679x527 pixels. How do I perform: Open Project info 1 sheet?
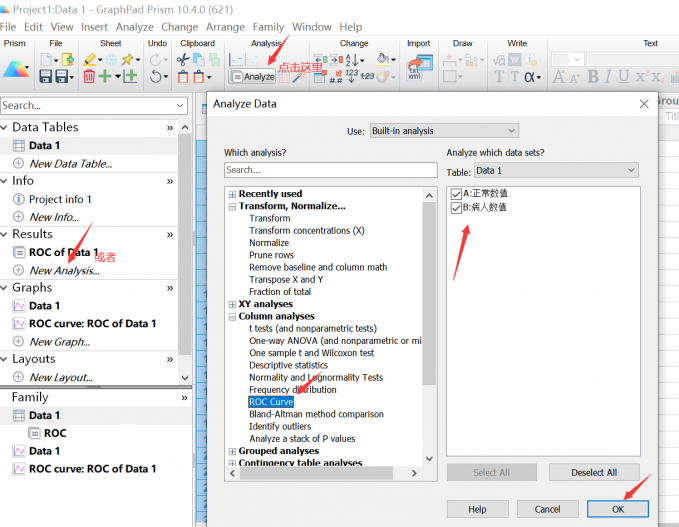[x=60, y=199]
